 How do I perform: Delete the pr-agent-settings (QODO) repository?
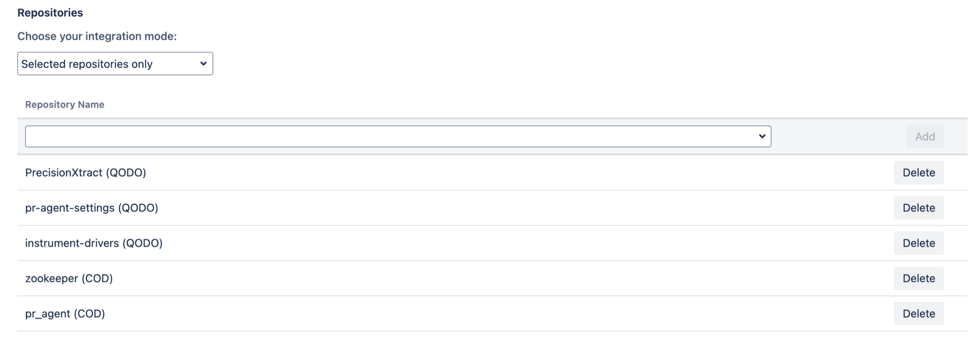(x=918, y=208)
